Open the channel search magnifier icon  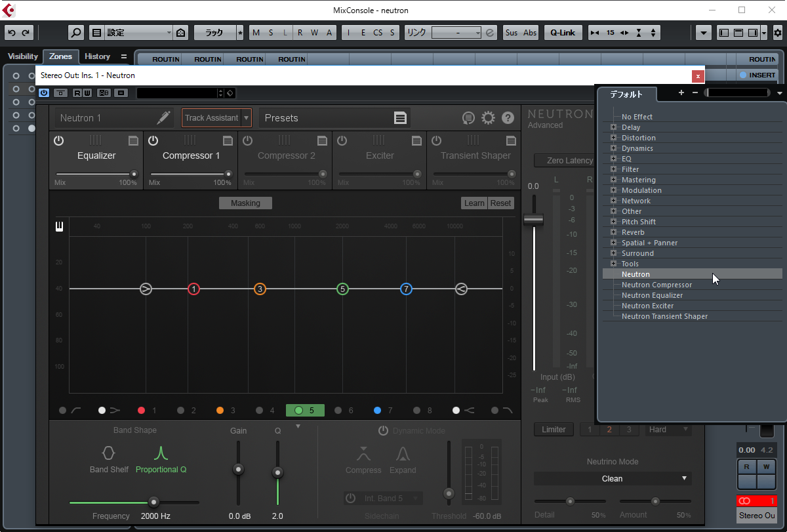(x=76, y=33)
